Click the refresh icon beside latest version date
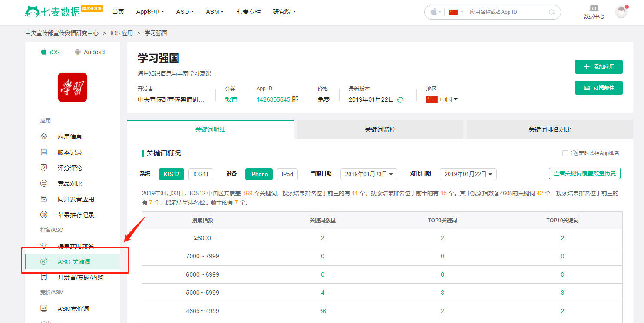Viewport: 644px width, 323px height. pyautogui.click(x=400, y=99)
